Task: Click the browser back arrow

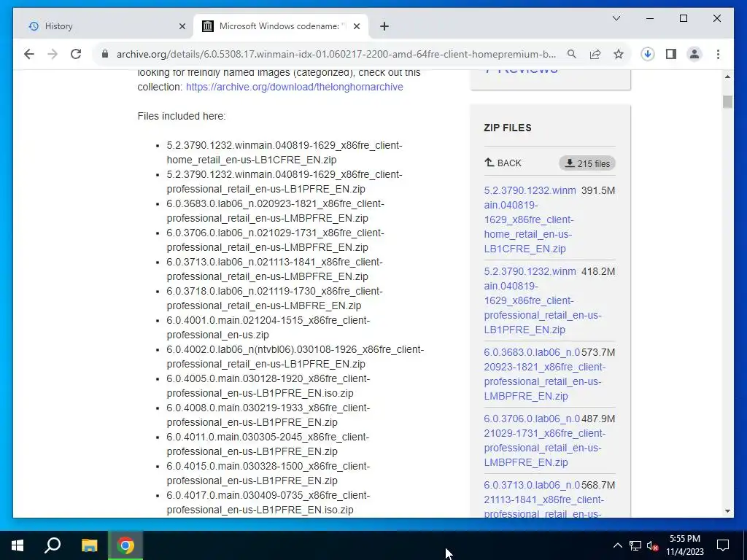Action: (29, 54)
